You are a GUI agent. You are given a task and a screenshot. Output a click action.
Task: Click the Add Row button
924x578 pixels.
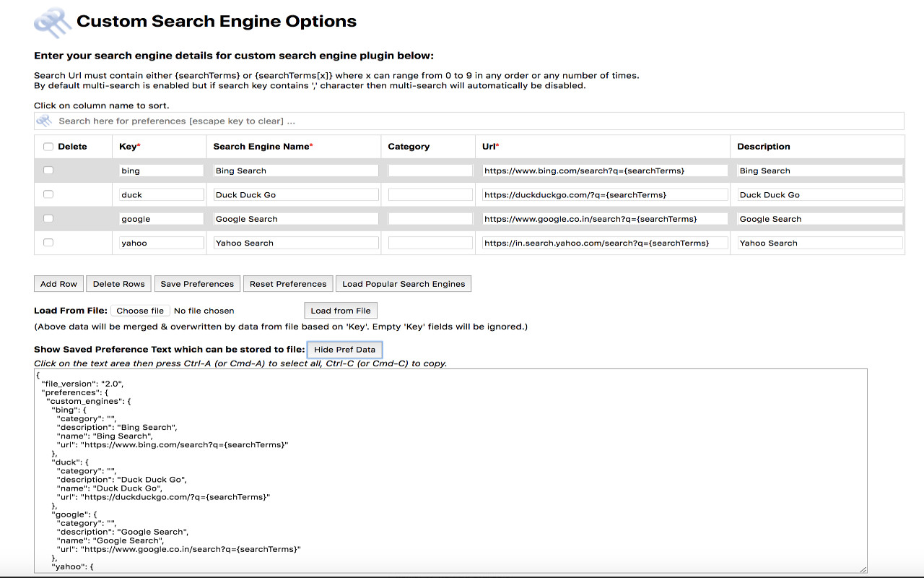(58, 284)
